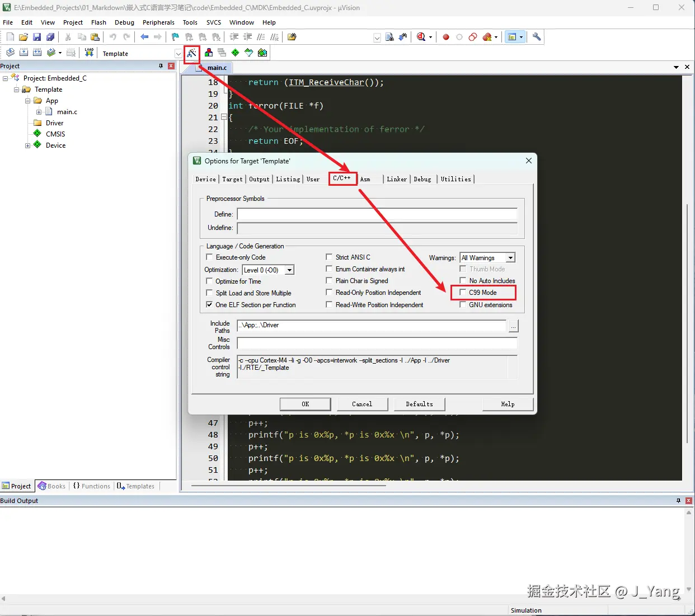The width and height of the screenshot is (695, 616).
Task: Click the Save All icon
Action: tap(50, 37)
